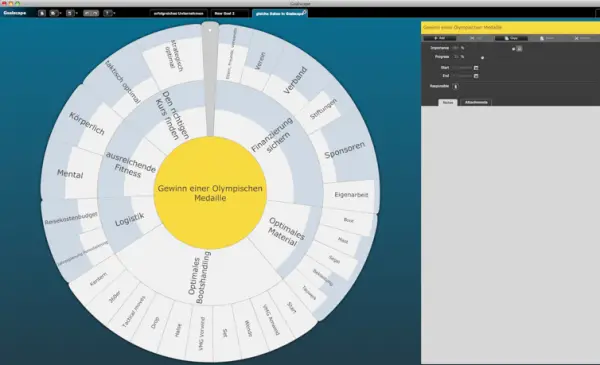The width and height of the screenshot is (600, 365).
Task: Open the End date calendar picker
Action: [476, 76]
